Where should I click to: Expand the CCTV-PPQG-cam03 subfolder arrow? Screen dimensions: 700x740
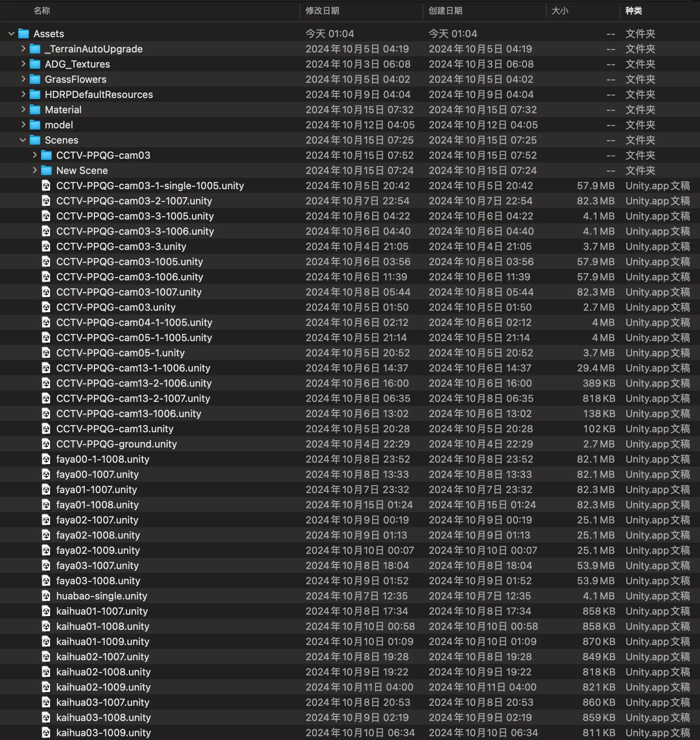point(35,155)
